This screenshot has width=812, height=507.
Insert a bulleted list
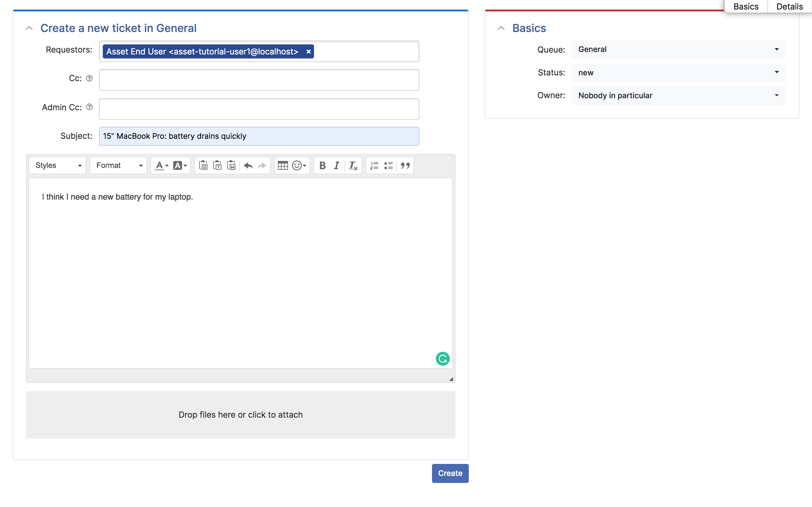click(388, 165)
